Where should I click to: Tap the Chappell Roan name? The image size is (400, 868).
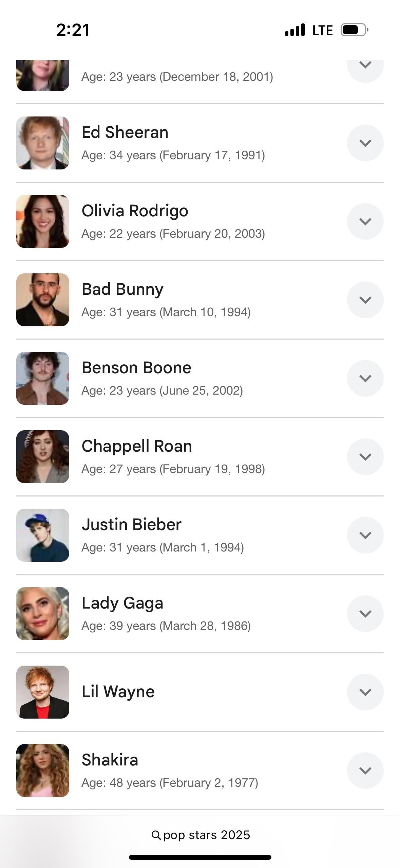[137, 446]
